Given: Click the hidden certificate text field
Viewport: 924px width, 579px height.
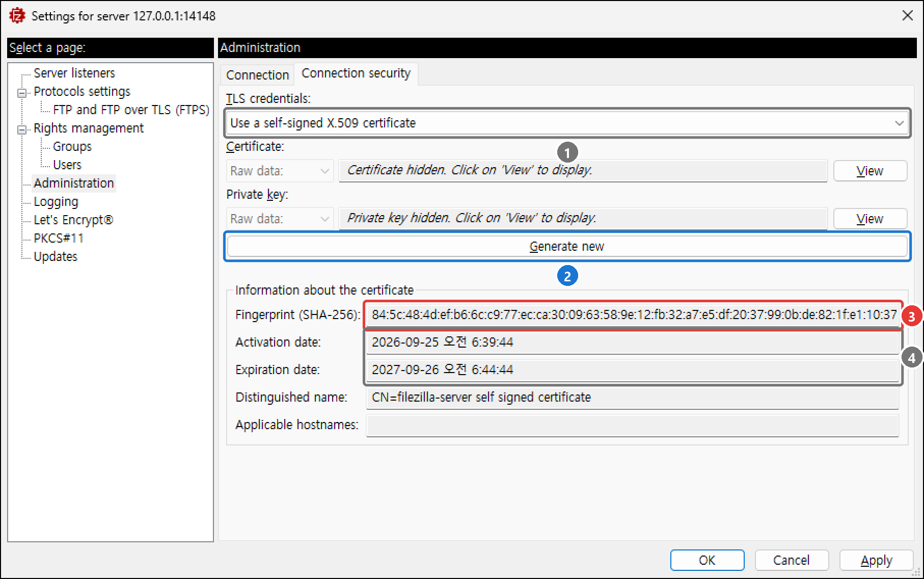Looking at the screenshot, I should [x=583, y=170].
